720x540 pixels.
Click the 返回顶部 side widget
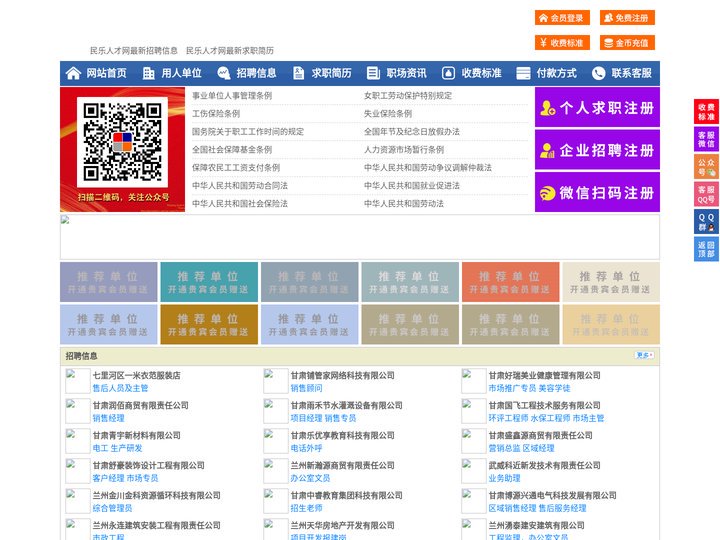coord(706,249)
